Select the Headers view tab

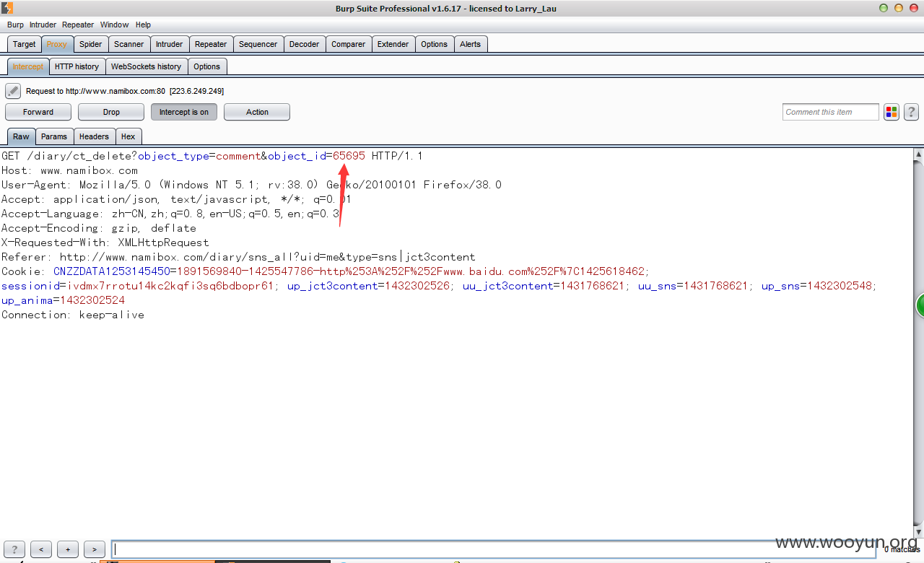pyautogui.click(x=95, y=136)
